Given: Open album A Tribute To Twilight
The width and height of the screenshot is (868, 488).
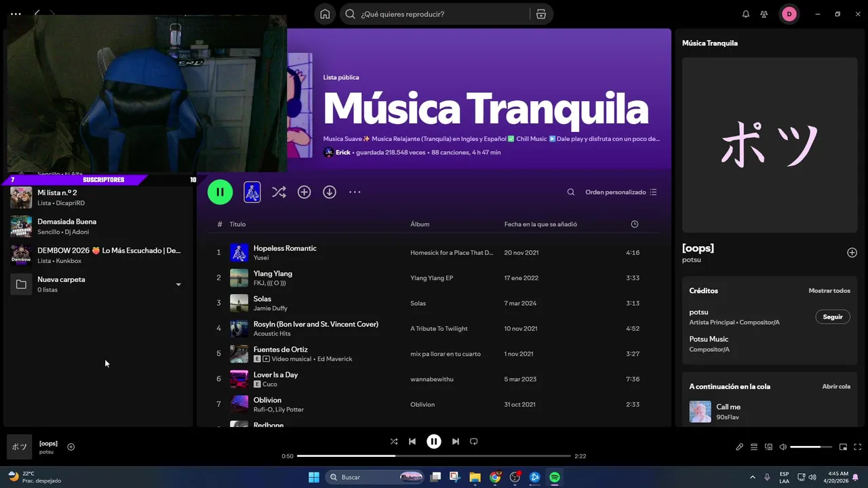Looking at the screenshot, I should pos(439,329).
